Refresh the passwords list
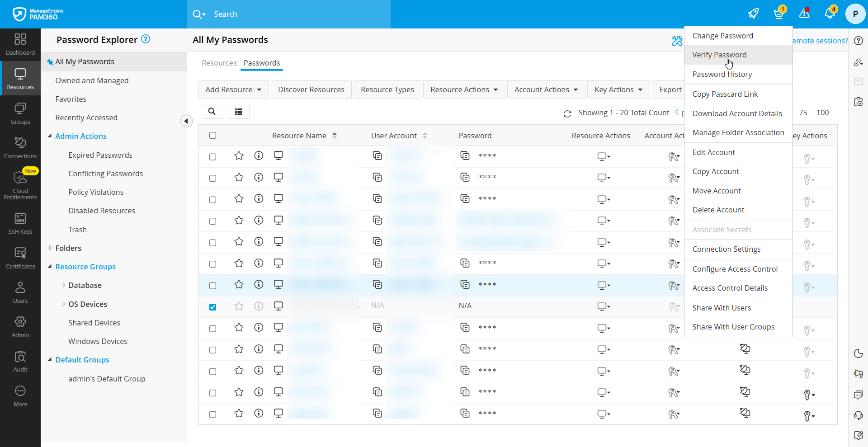This screenshot has height=447, width=868. 568,113
